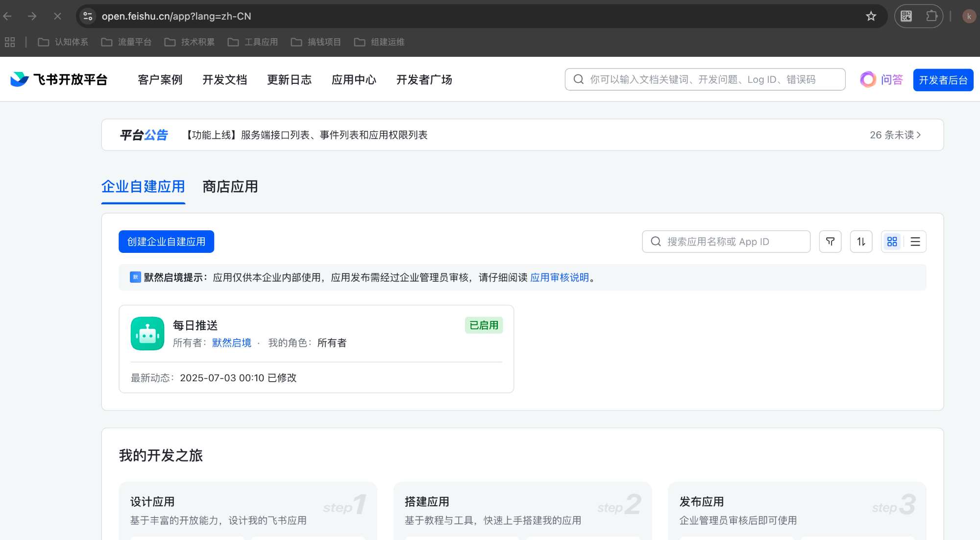This screenshot has height=540, width=980.
Task: Click the 飞书开放平台 logo
Action: tap(59, 79)
